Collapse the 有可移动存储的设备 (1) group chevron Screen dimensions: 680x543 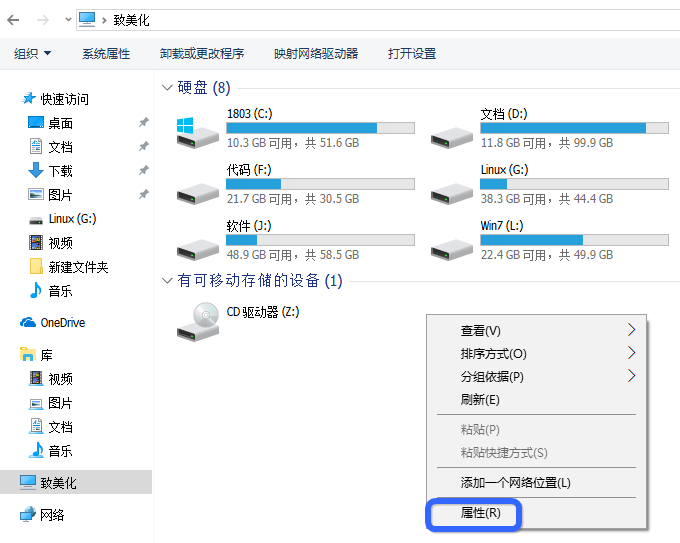coord(167,281)
